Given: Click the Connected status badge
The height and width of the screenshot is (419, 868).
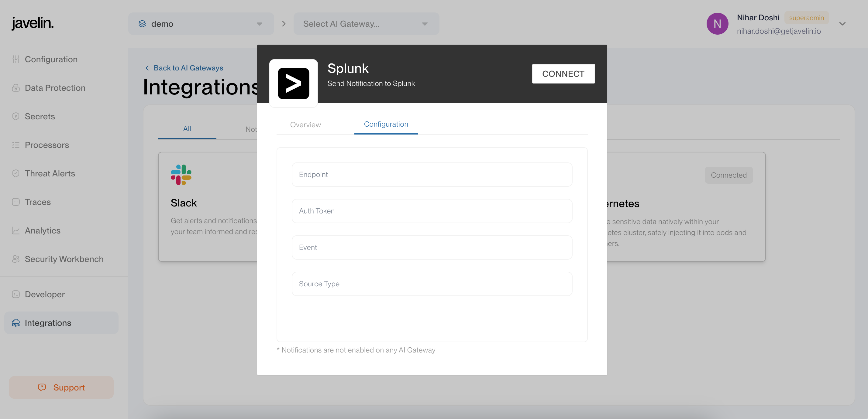Looking at the screenshot, I should (728, 175).
